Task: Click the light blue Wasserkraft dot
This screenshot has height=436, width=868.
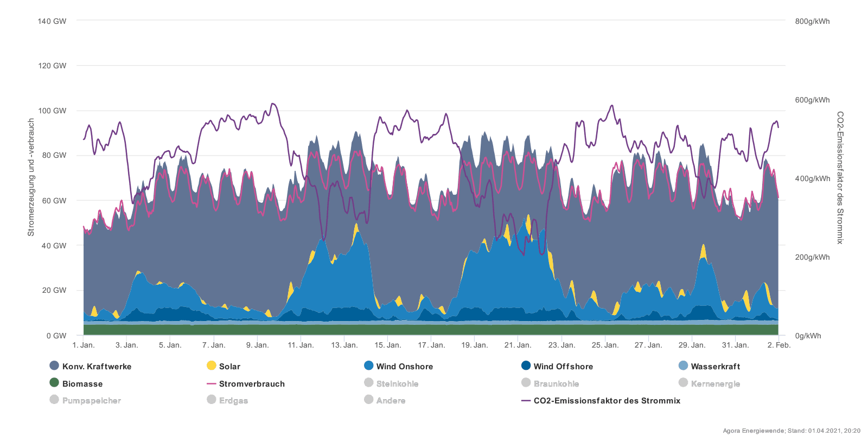Action: (x=684, y=366)
